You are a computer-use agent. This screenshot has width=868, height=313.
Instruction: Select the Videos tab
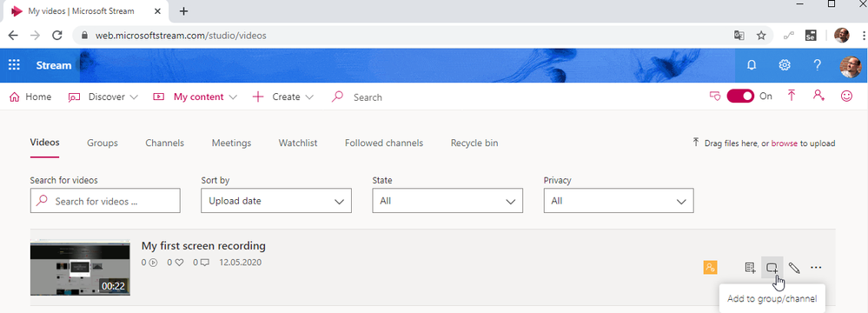tap(45, 143)
